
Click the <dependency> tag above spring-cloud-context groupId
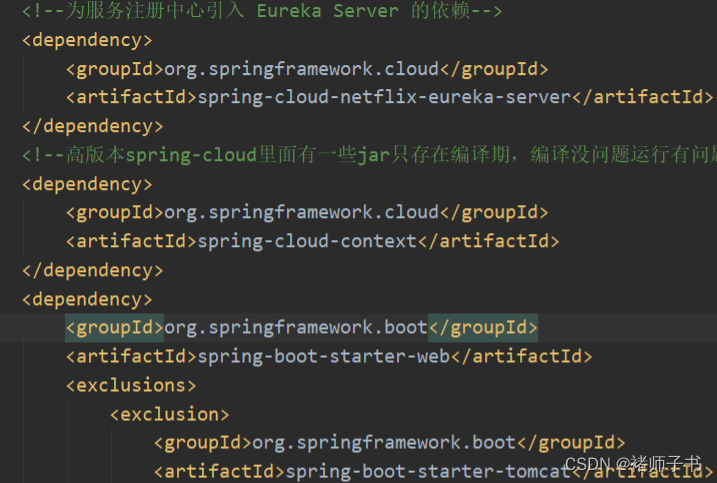tap(87, 184)
